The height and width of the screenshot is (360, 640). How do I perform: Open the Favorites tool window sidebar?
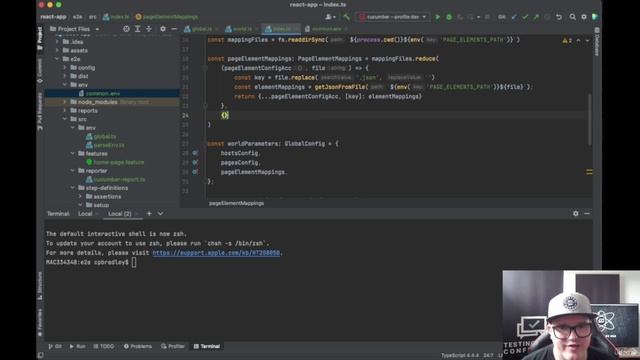tap(40, 322)
